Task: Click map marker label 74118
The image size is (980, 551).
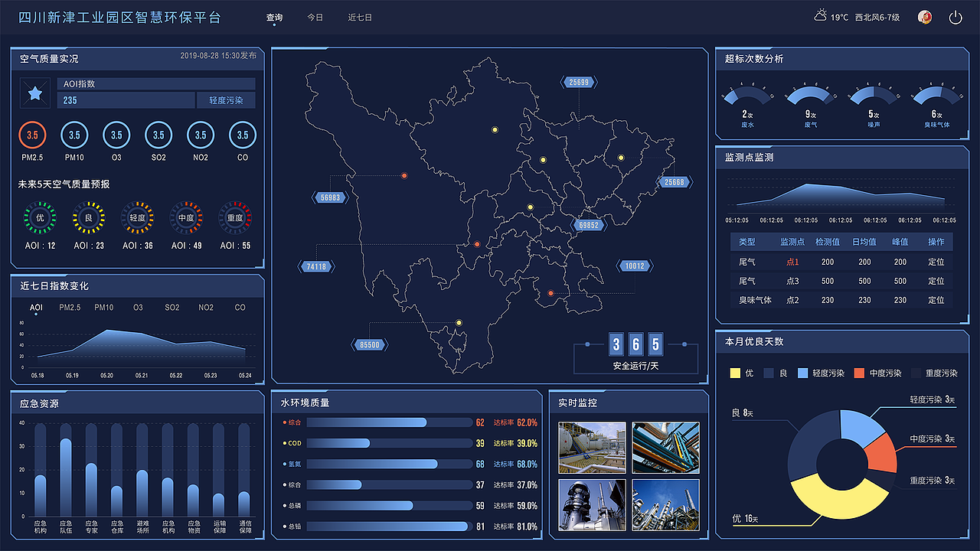Action: 315,267
